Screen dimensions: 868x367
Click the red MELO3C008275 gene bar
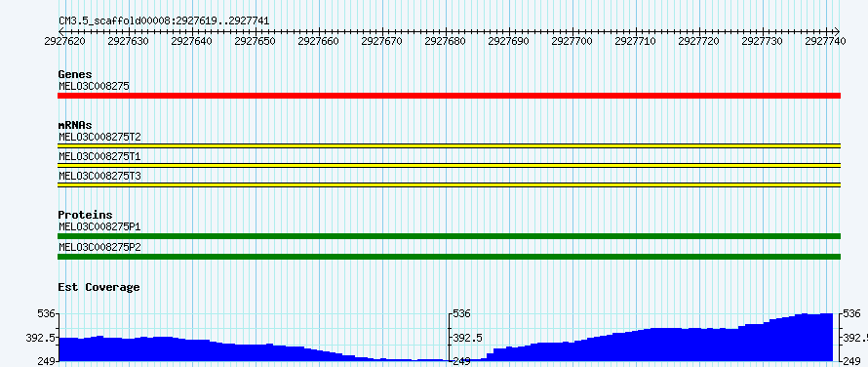449,96
